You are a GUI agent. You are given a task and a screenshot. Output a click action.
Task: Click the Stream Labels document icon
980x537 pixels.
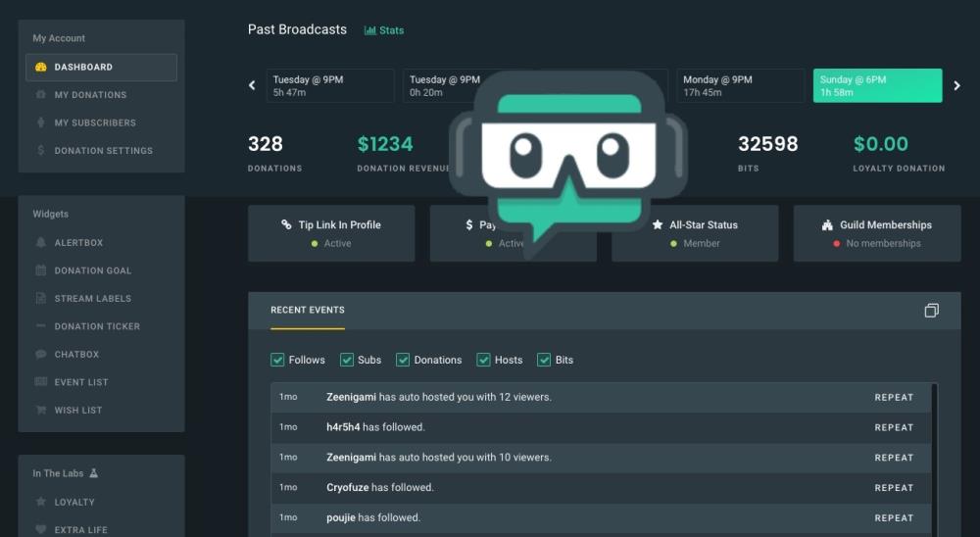pyautogui.click(x=40, y=298)
